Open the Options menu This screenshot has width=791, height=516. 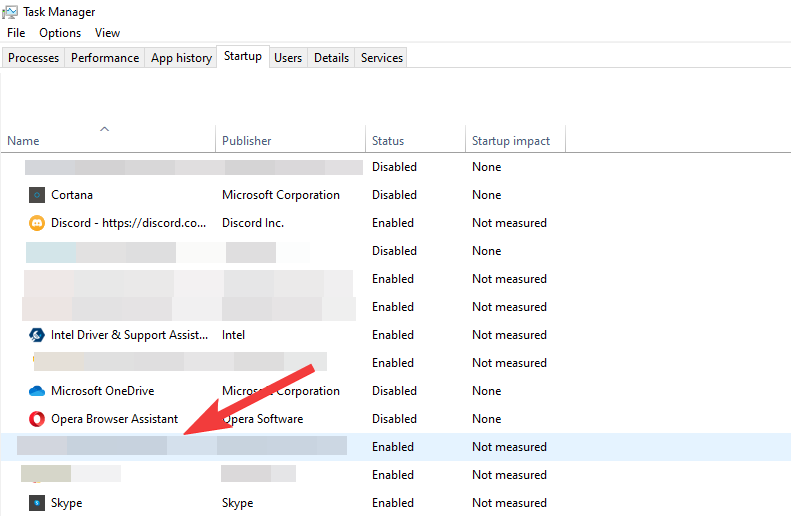[x=60, y=33]
